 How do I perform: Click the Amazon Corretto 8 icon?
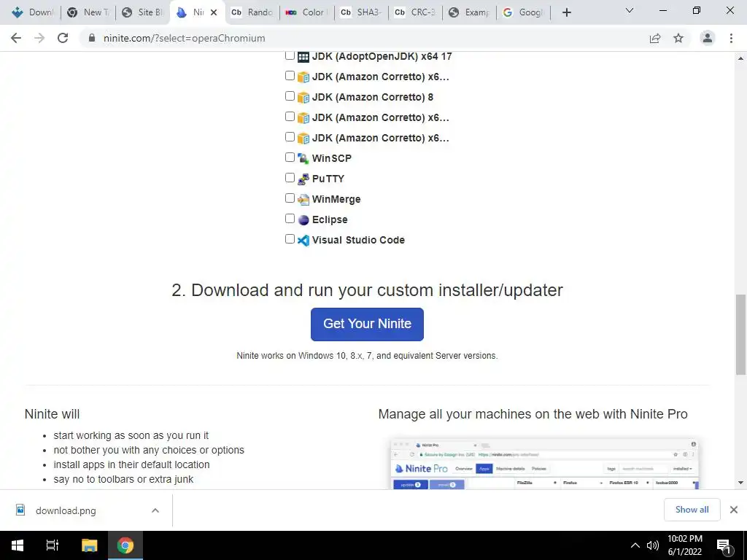(x=303, y=98)
